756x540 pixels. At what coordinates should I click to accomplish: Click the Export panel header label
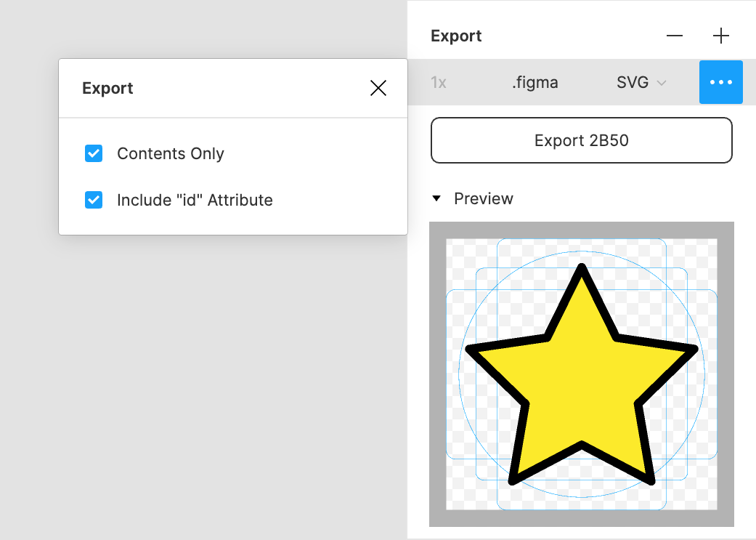[456, 36]
